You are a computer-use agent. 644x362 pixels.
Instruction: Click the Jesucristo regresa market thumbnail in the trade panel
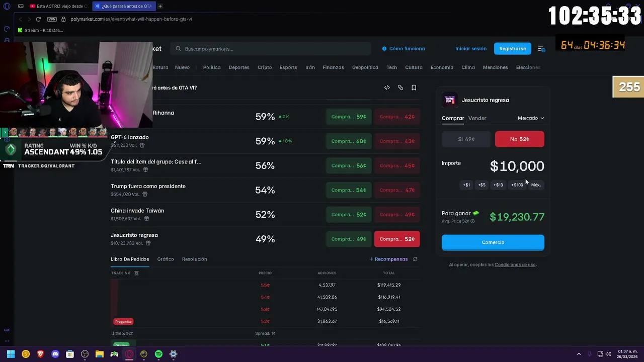point(450,100)
